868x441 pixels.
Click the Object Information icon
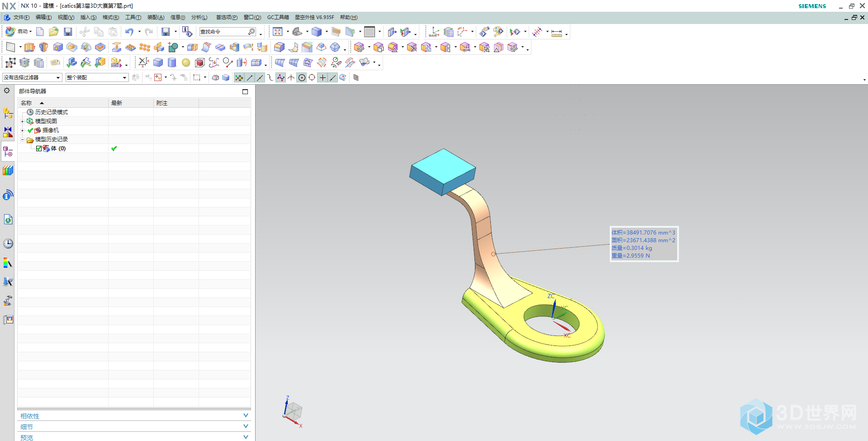[187, 32]
